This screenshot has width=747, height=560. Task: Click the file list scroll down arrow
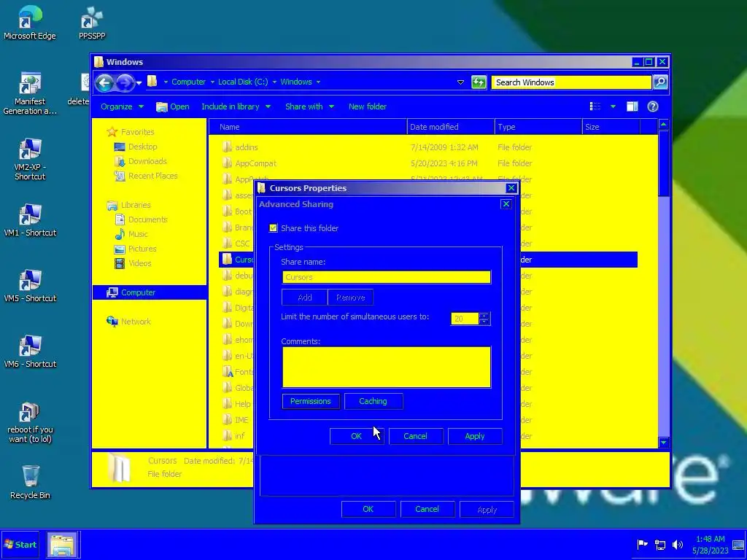[663, 443]
